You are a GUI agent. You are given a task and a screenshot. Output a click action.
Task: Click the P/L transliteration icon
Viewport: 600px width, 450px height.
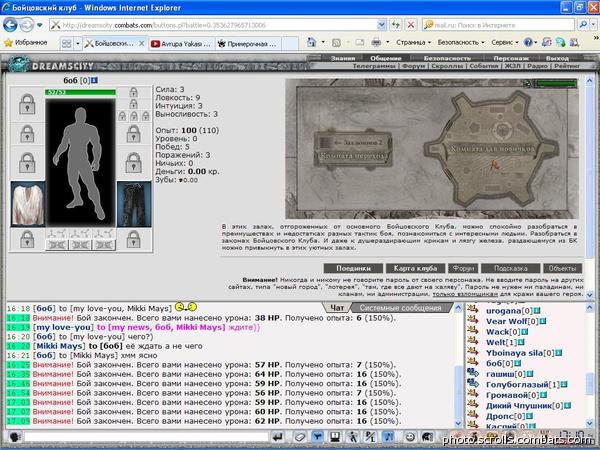[370, 437]
